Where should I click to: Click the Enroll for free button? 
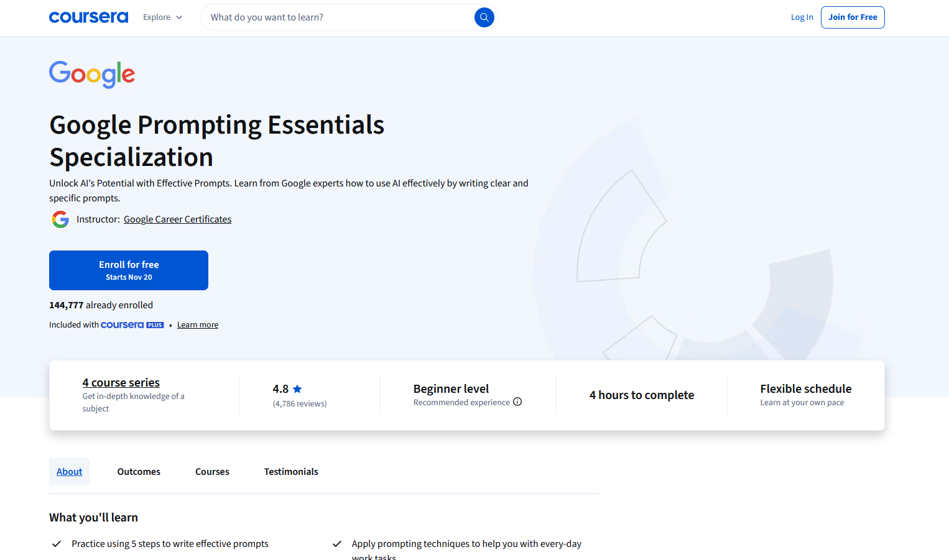click(x=129, y=270)
